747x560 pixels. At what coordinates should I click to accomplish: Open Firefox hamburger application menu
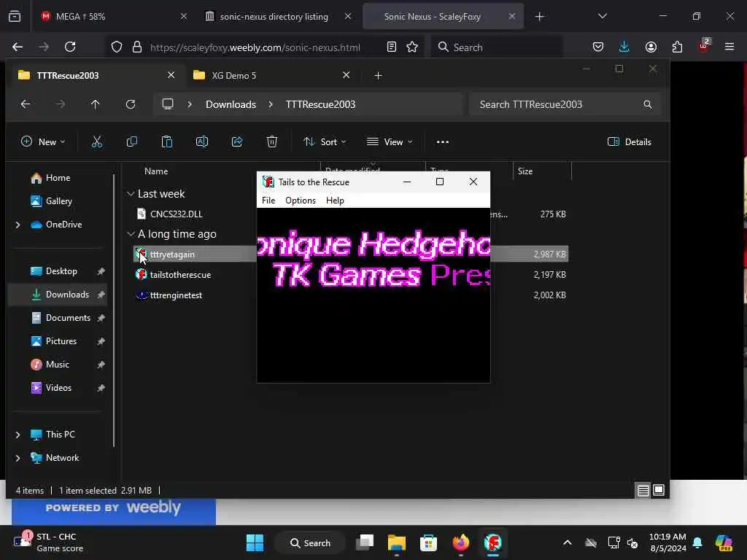pos(729,47)
